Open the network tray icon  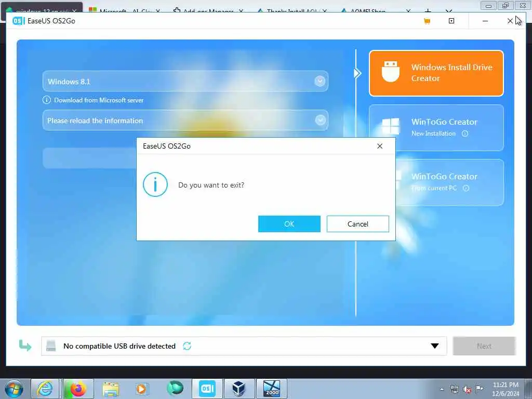click(454, 390)
